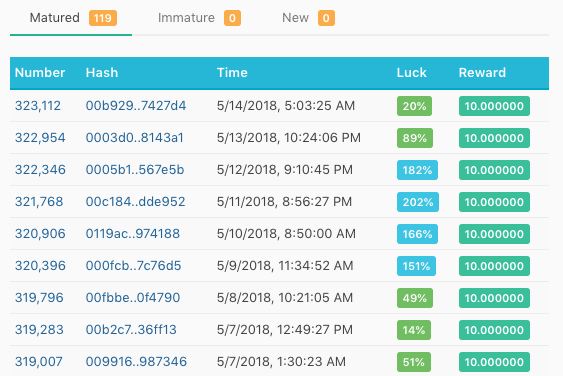Image resolution: width=563 pixels, height=376 pixels.
Task: Click the Reward column header
Action: click(482, 73)
